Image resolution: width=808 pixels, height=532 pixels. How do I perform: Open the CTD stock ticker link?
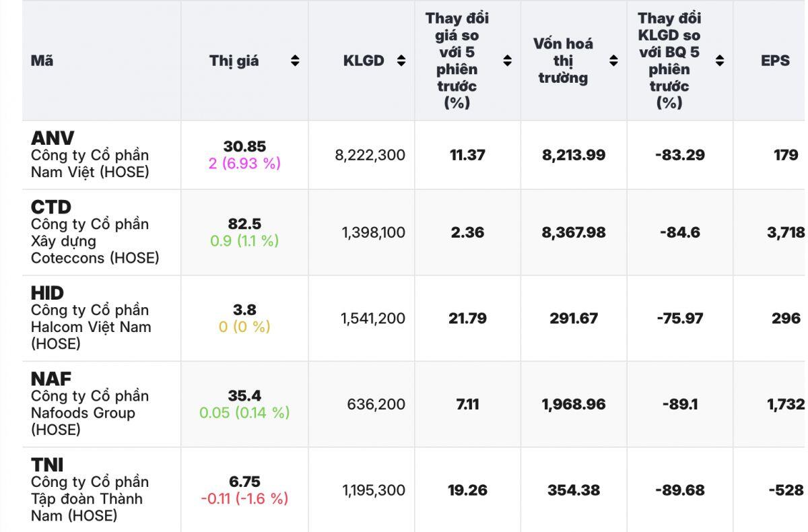(x=51, y=207)
